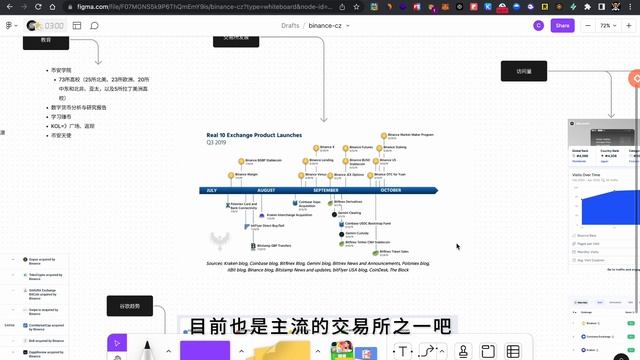Toggle the browser side panel icon

pyautogui.click(x=602, y=7)
